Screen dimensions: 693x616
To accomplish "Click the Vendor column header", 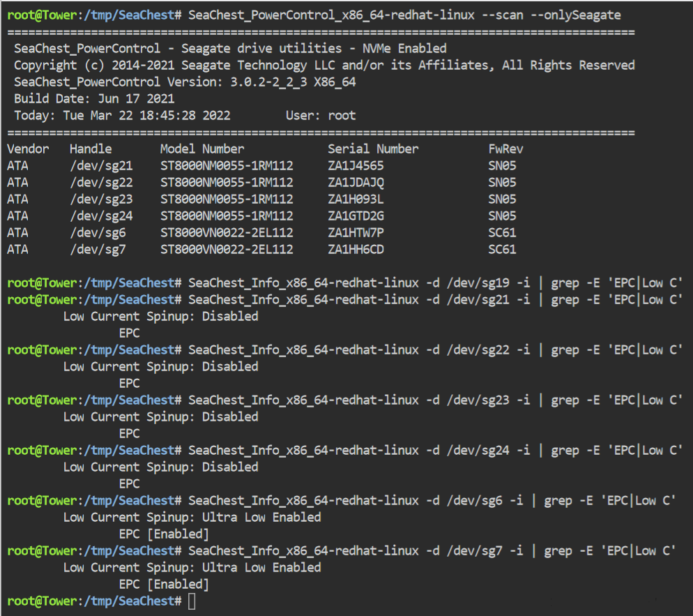I will 28,149.
